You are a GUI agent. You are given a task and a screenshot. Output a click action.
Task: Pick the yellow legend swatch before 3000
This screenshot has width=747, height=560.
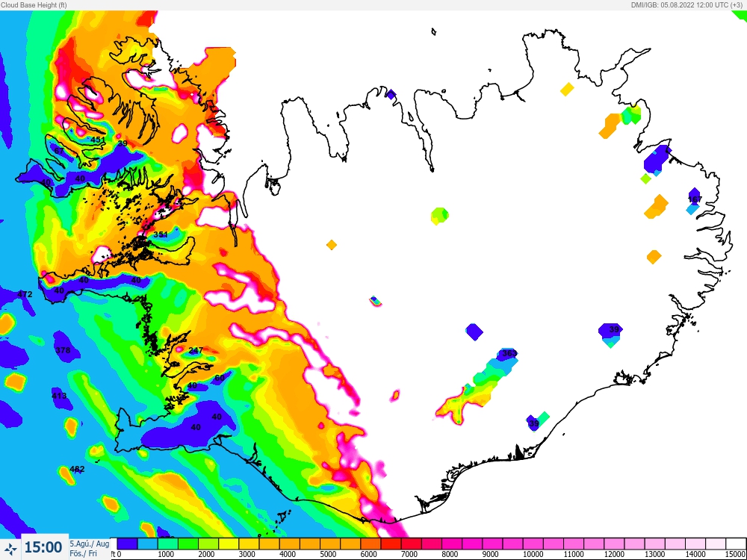point(228,544)
